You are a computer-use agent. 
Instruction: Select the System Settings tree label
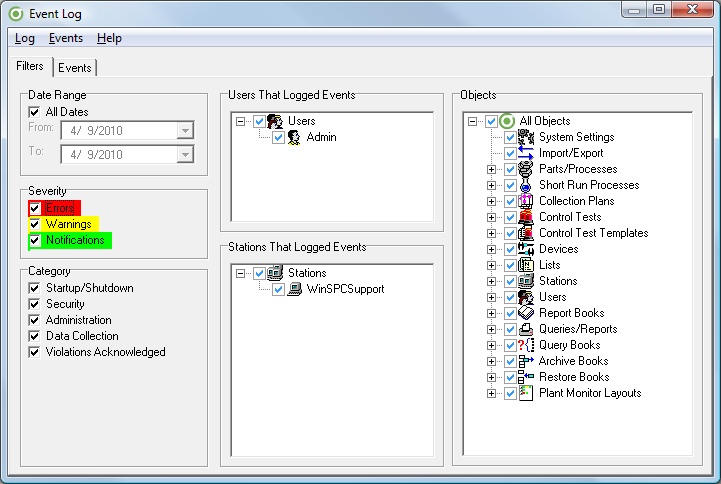(576, 137)
